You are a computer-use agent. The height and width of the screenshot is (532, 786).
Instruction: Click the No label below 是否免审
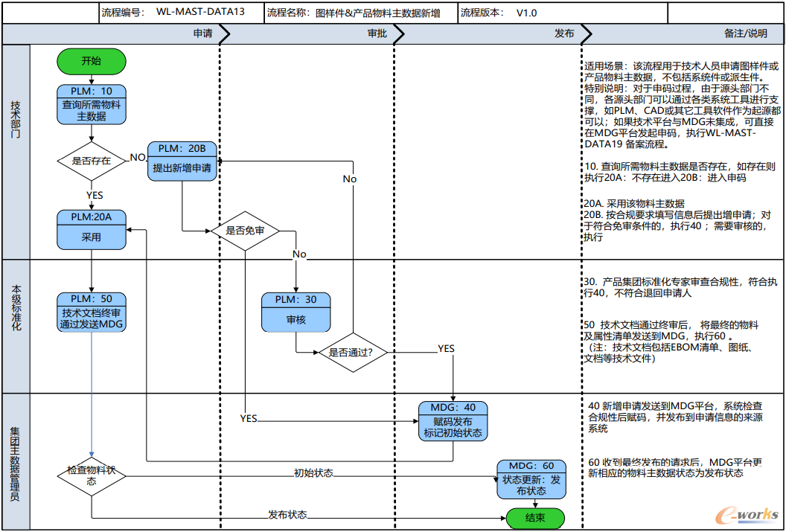(x=299, y=254)
